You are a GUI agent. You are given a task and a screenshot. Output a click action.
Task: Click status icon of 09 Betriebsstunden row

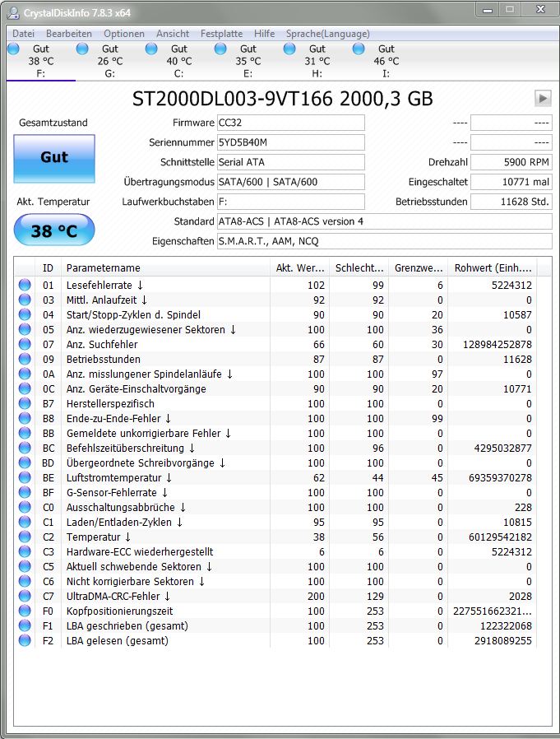pos(25,359)
